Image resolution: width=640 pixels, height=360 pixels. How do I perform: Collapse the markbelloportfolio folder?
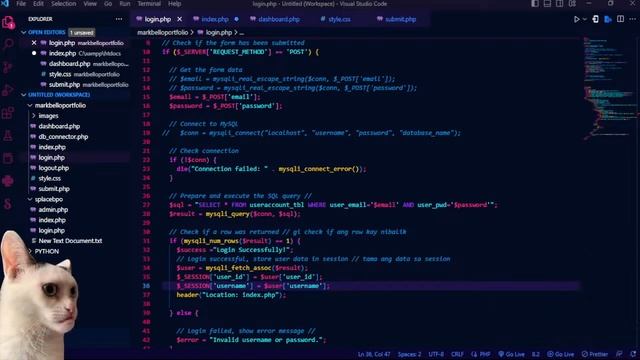[x=30, y=105]
